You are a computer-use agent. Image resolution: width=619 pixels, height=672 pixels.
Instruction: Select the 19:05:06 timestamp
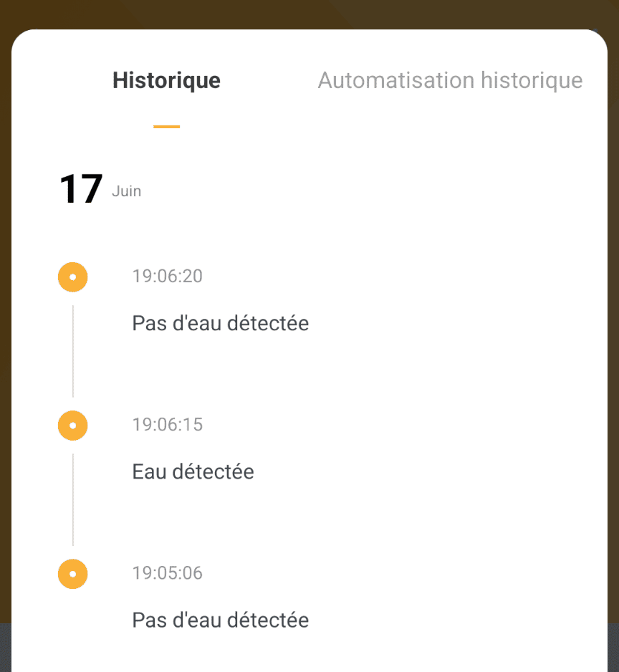coord(167,573)
